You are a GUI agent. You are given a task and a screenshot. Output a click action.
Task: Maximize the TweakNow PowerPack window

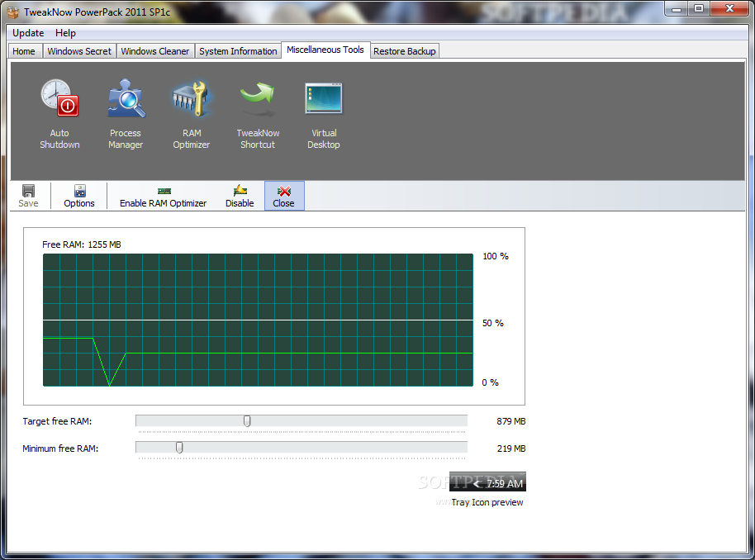(x=699, y=8)
